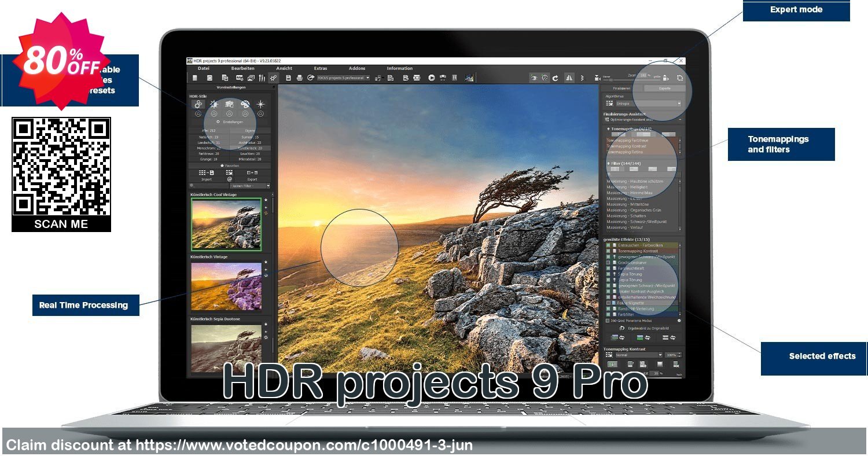Select Maskierung - Himmelblau in filter list
868x456 pixels.
coord(630,193)
